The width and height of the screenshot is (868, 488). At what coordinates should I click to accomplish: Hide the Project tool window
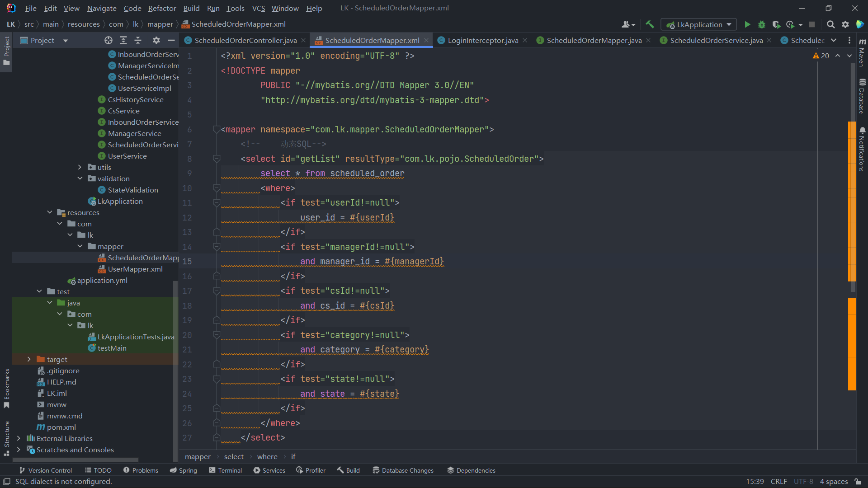coord(171,40)
